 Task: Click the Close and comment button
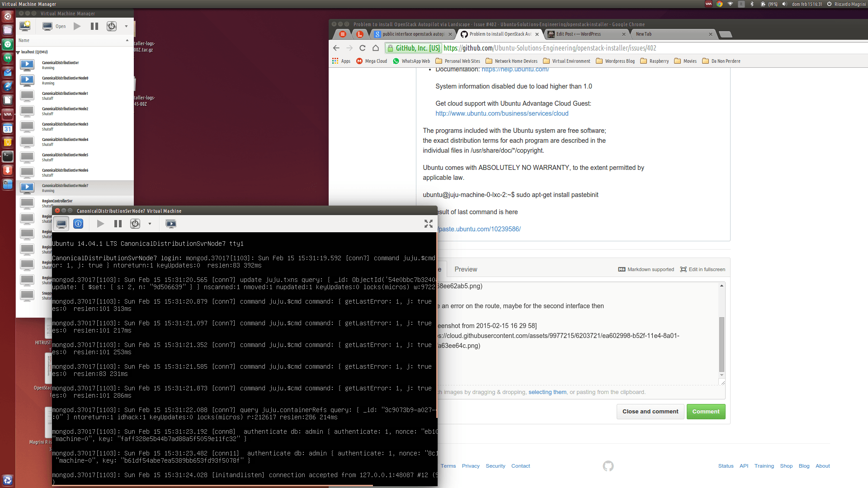(x=650, y=411)
